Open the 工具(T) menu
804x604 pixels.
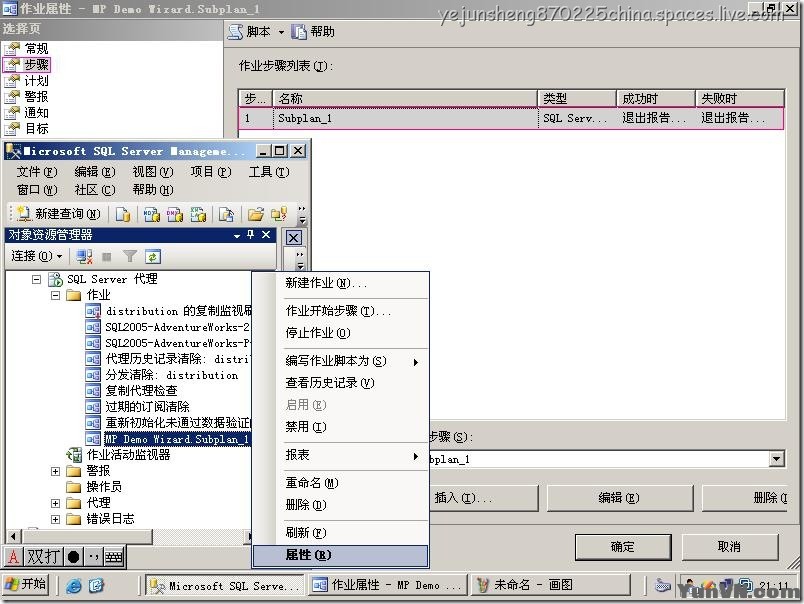click(269, 172)
